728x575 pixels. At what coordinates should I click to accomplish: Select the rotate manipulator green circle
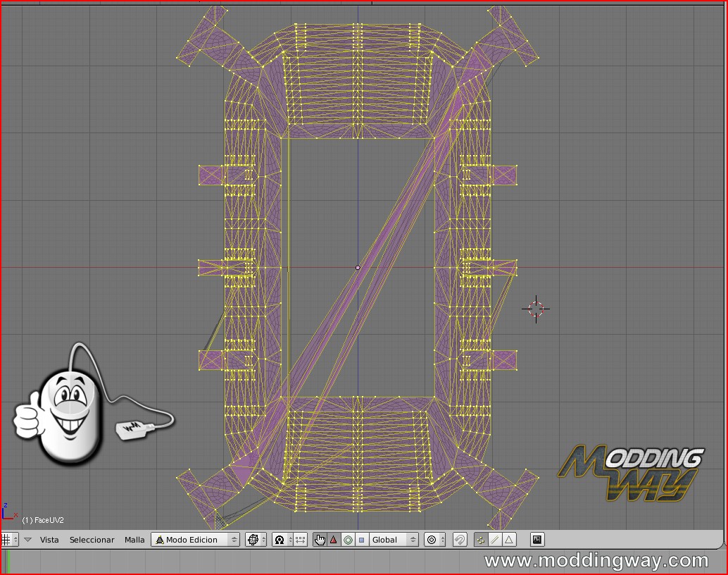pos(348,540)
